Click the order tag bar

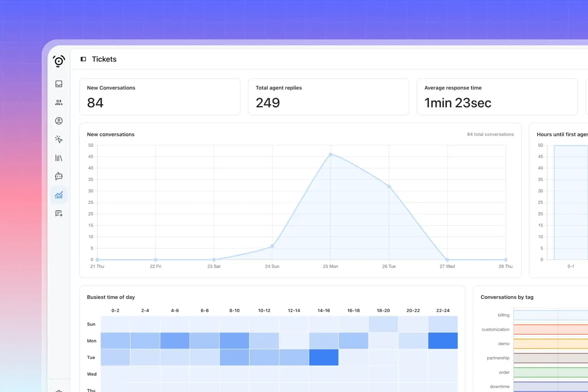551,372
